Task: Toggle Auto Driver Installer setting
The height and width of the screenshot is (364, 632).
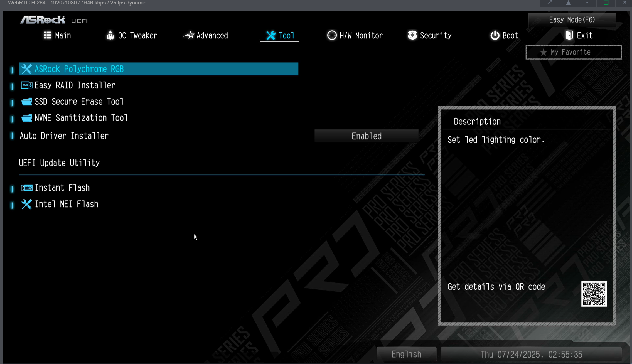Action: point(64,136)
